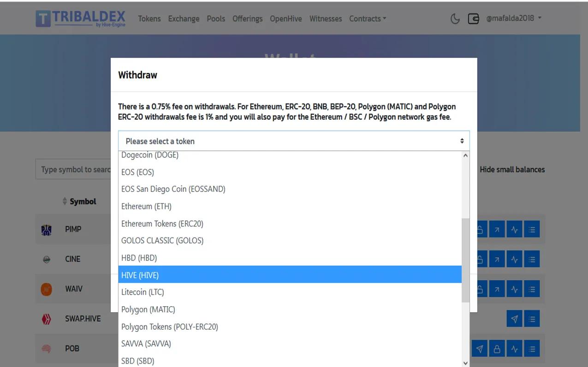Open Witnesses menu item
The image size is (588, 367).
tap(326, 18)
